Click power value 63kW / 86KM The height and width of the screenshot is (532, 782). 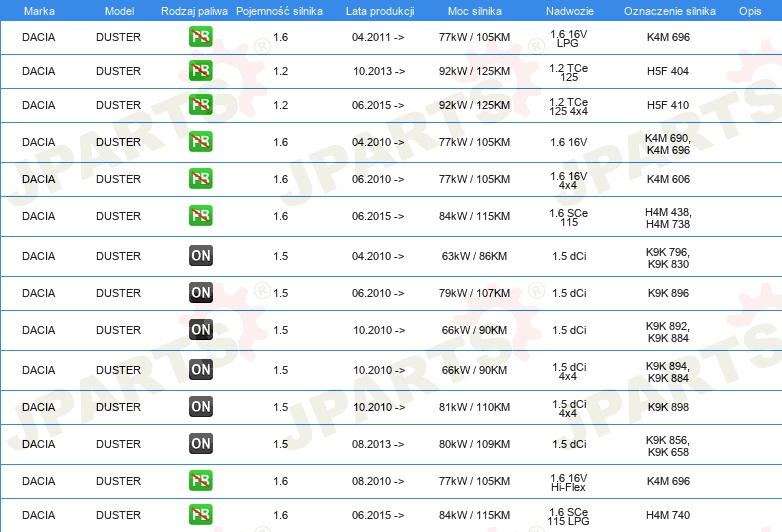click(x=474, y=256)
